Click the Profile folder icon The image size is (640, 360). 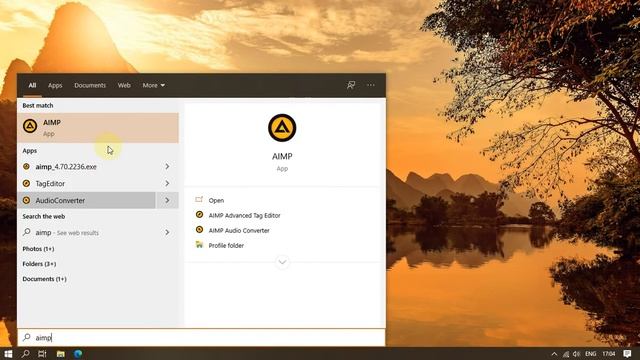point(199,244)
